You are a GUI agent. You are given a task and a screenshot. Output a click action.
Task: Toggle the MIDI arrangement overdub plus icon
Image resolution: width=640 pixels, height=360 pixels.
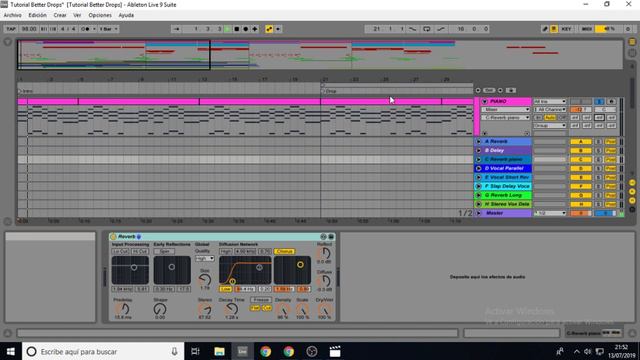255,29
